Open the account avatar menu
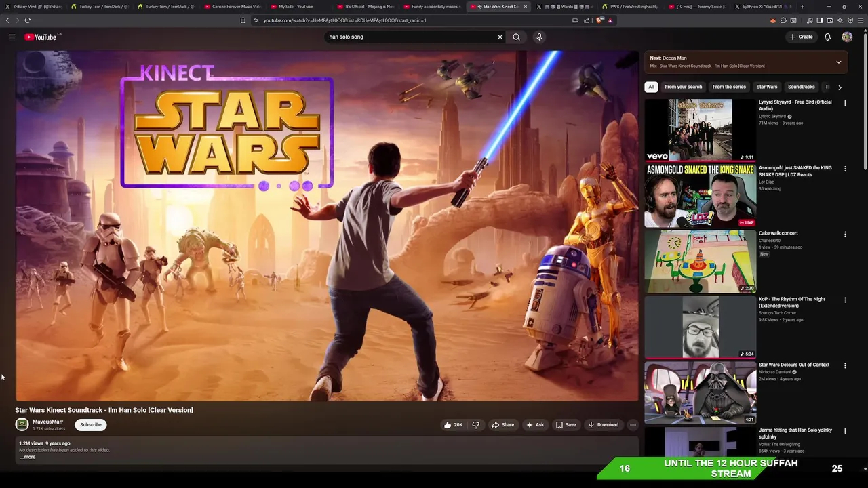Viewport: 868px width, 488px height. coord(847,37)
